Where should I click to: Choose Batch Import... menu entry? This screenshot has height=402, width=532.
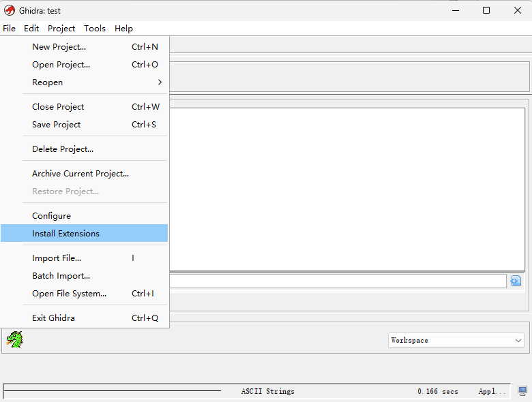[84, 276]
